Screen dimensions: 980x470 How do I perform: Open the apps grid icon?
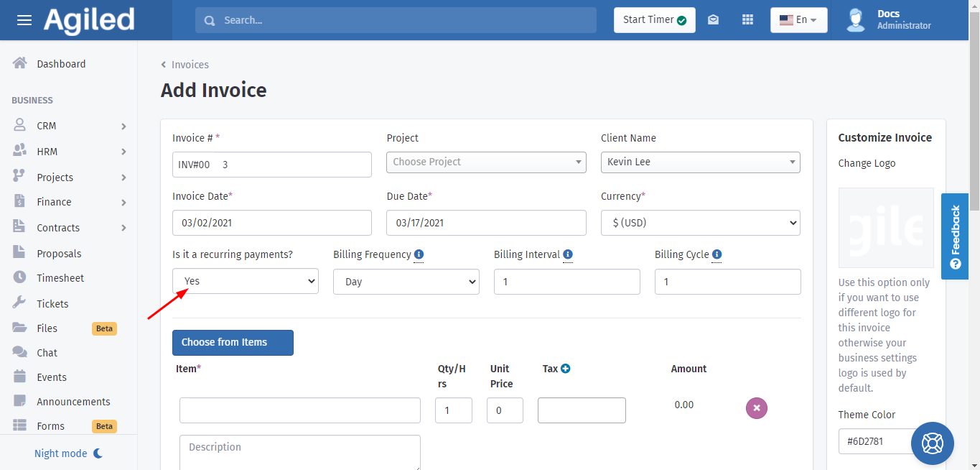point(747,20)
